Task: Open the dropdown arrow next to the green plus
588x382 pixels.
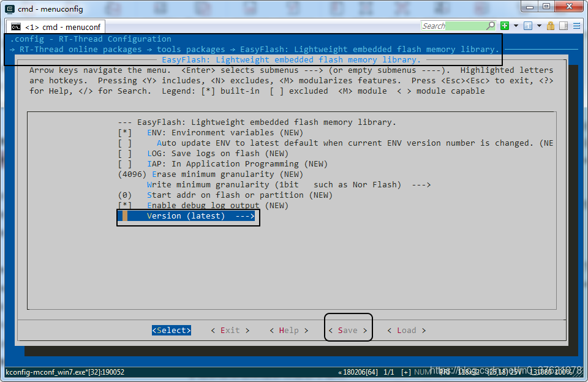Action: pos(515,26)
